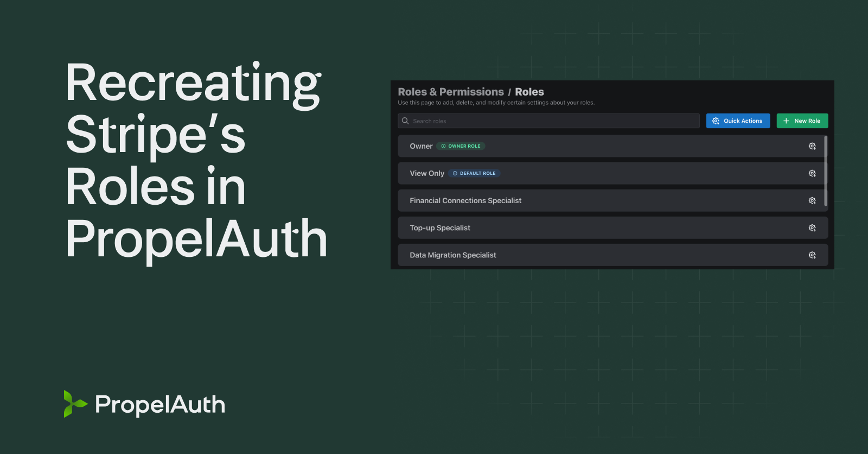Click the PropelAuth wordmark text
The height and width of the screenshot is (454, 868).
coord(160,405)
